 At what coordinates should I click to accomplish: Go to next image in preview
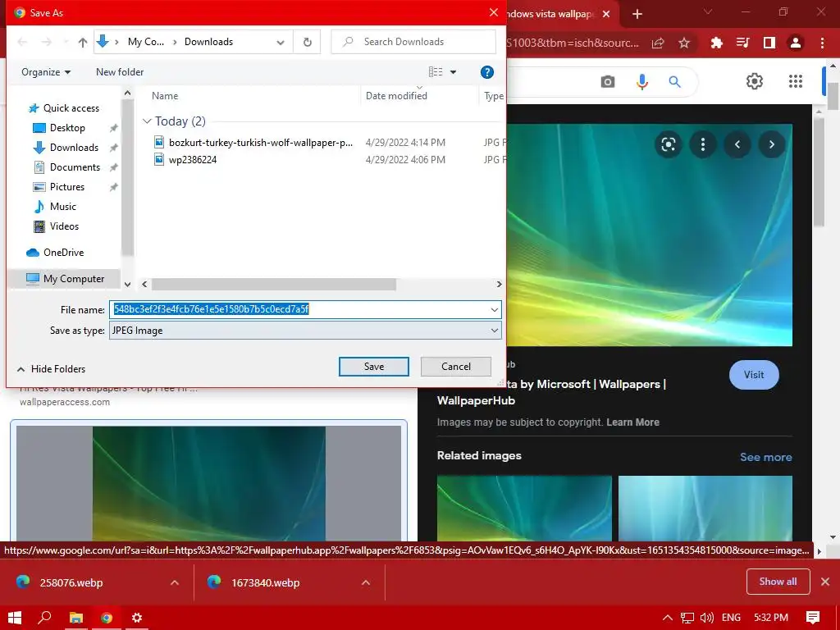coord(771,144)
